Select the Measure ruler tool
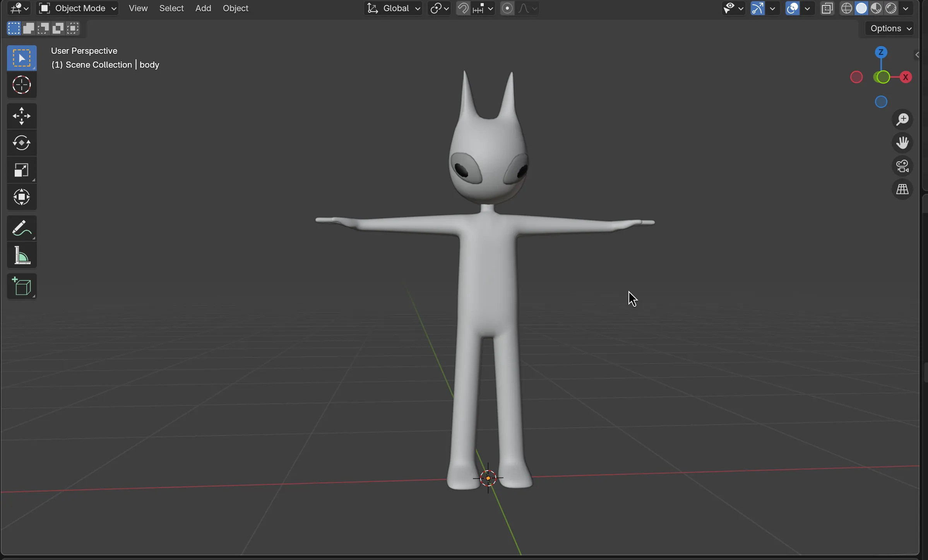928x560 pixels. (22, 256)
